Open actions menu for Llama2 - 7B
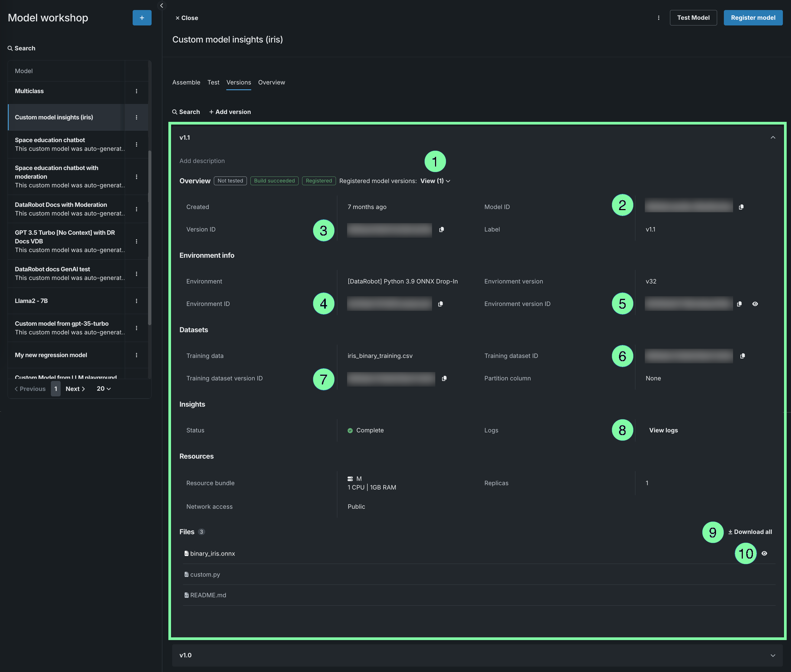 click(x=136, y=301)
